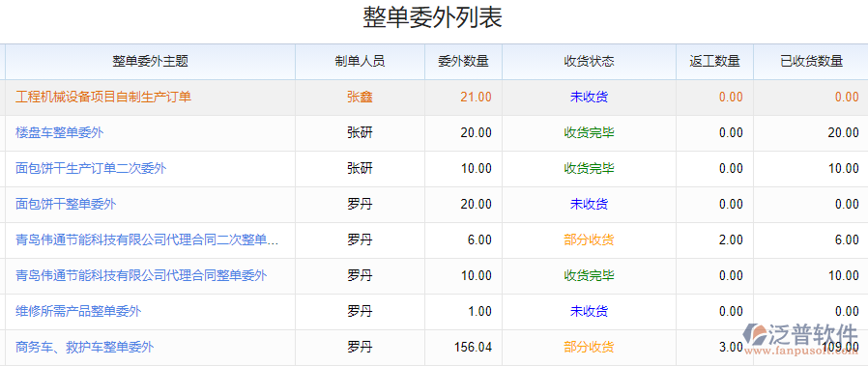Screen dimensions: 868x366
Task: Sort by 整单委外主题 column header
Action: 151,62
